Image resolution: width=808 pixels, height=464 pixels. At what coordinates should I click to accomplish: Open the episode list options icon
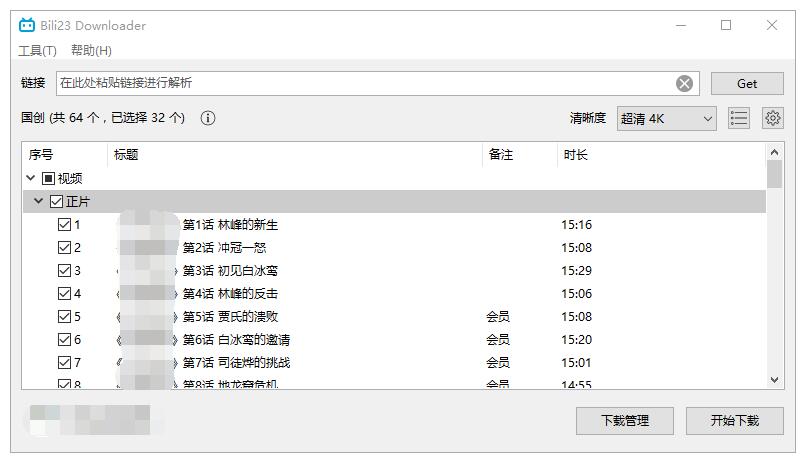pyautogui.click(x=739, y=118)
